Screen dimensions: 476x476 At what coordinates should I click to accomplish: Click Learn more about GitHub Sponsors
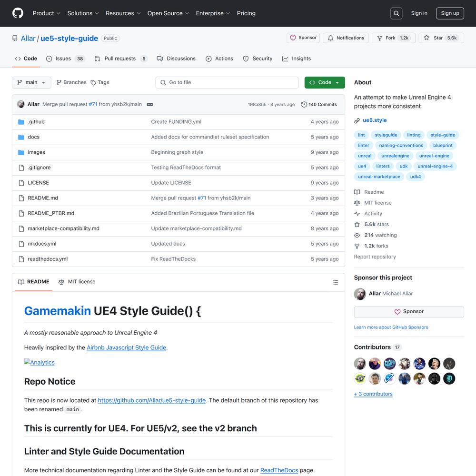(x=391, y=327)
